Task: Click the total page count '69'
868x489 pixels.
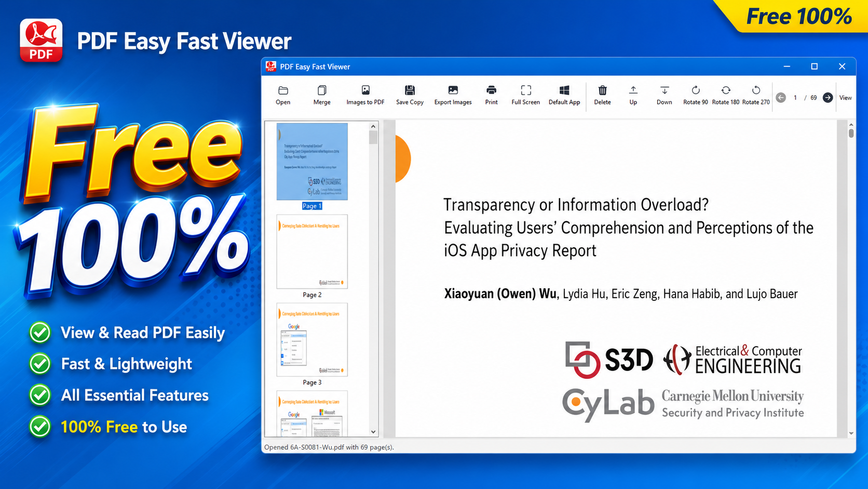Action: pos(813,98)
